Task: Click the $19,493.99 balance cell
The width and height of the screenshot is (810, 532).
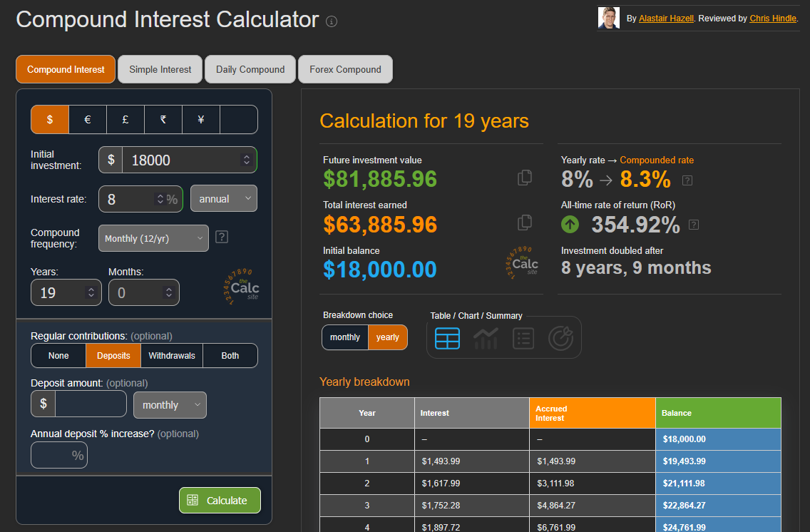Action: click(x=718, y=461)
